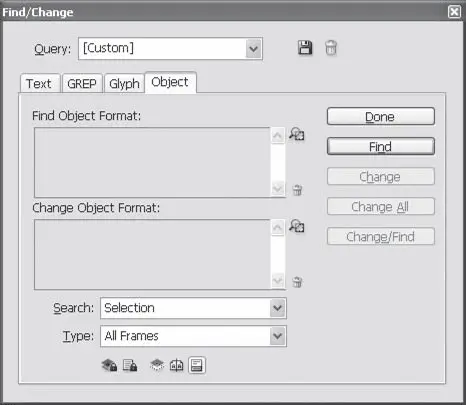
Task: Clear Change Object Format attributes trash icon
Action: coord(297,282)
